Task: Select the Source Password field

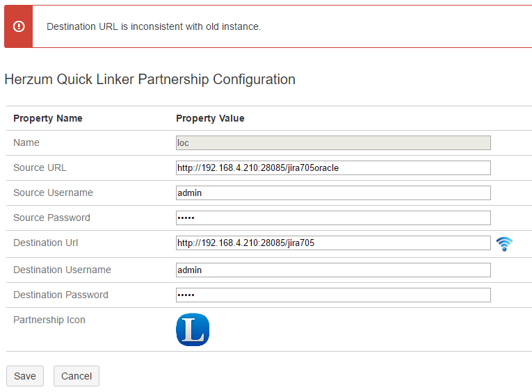Action: (333, 218)
